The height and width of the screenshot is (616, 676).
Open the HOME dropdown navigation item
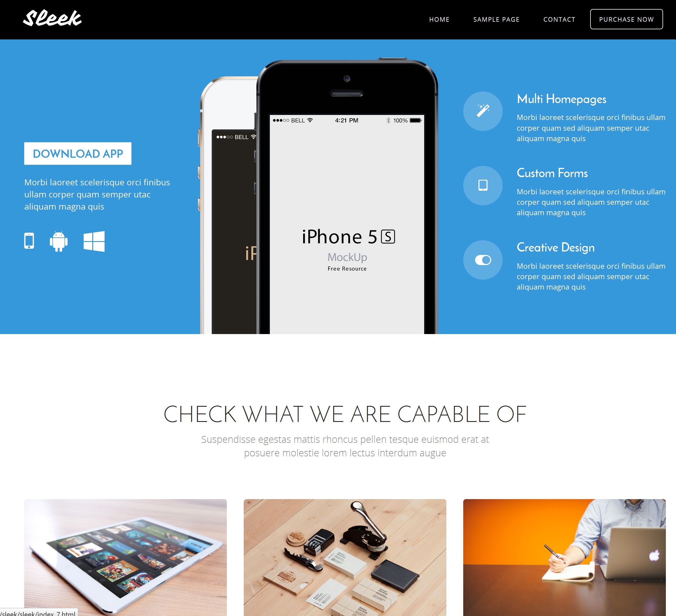tap(439, 19)
